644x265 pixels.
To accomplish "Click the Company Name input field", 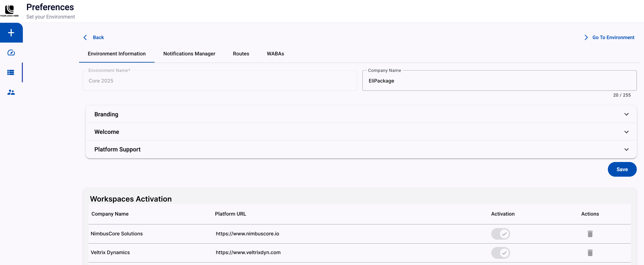I will (499, 81).
